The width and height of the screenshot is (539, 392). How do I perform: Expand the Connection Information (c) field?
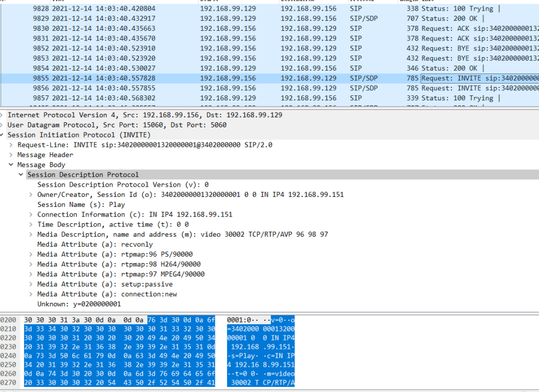pyautogui.click(x=31, y=214)
